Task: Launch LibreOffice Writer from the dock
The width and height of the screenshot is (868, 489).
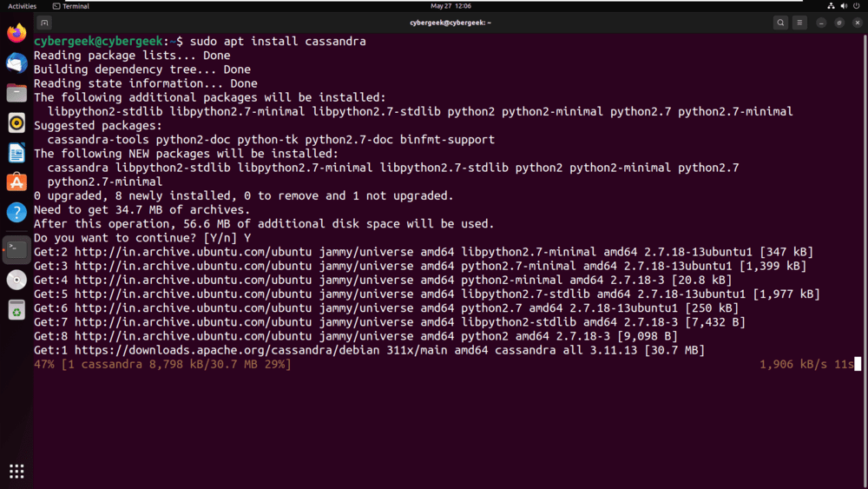Action: (16, 153)
